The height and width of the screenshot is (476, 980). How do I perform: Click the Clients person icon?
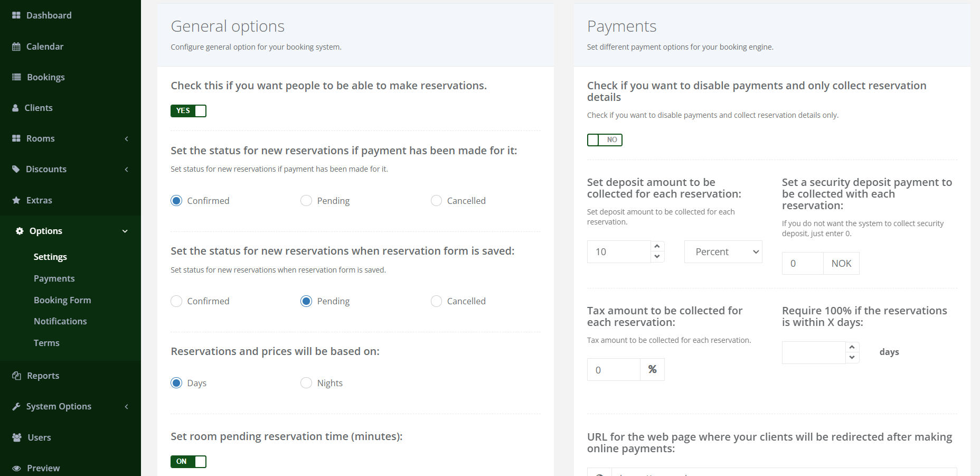point(16,108)
